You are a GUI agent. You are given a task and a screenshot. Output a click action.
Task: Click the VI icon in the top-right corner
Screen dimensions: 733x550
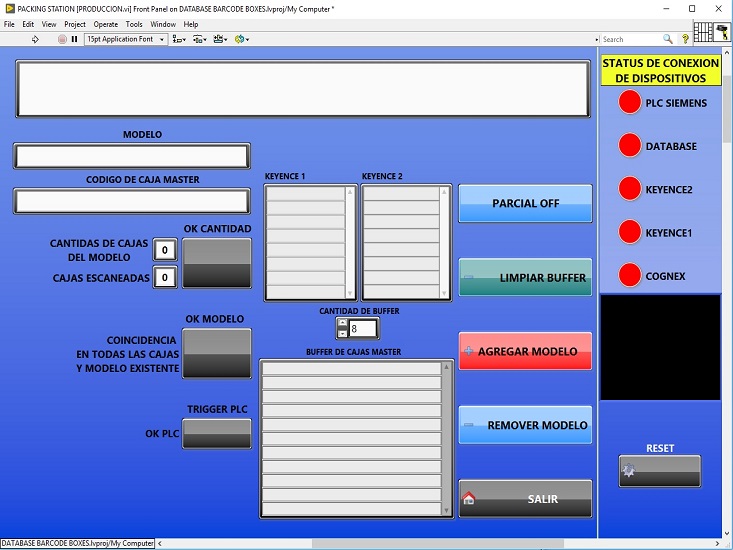click(721, 32)
